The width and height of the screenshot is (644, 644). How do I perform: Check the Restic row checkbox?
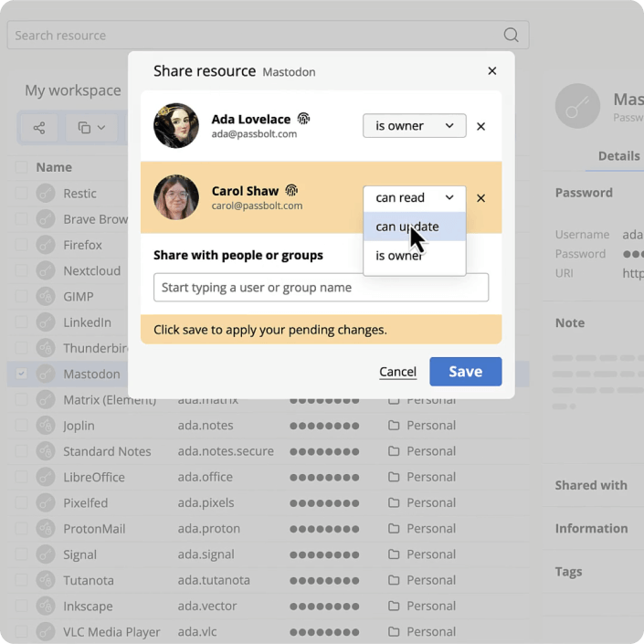click(x=21, y=194)
